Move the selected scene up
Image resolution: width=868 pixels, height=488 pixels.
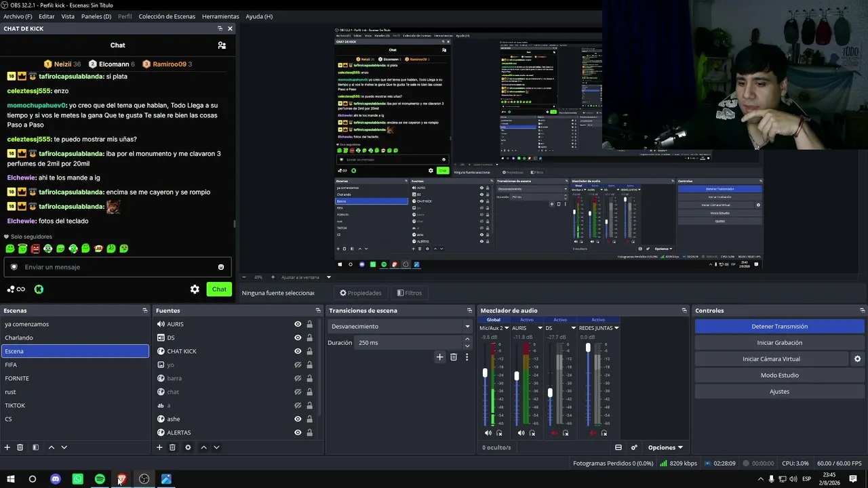click(51, 447)
